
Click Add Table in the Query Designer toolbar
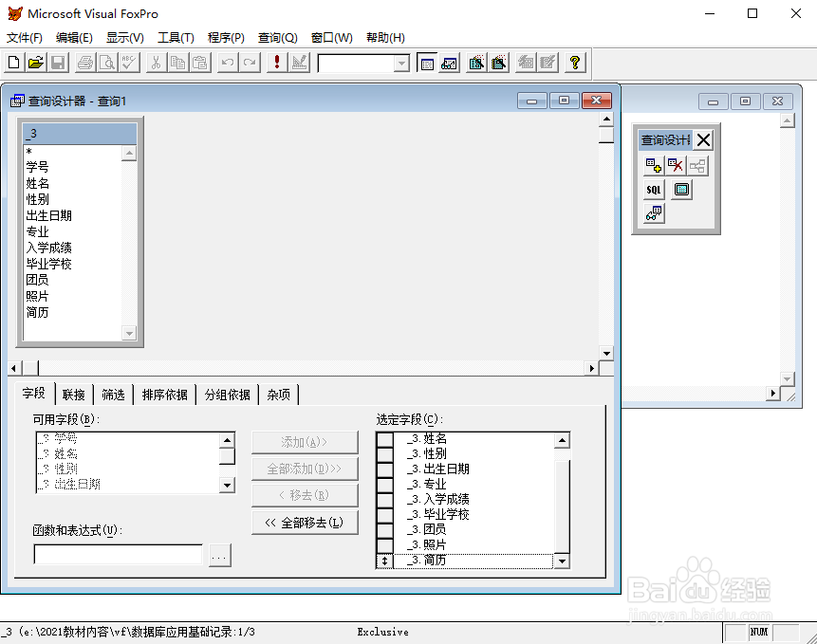(654, 166)
